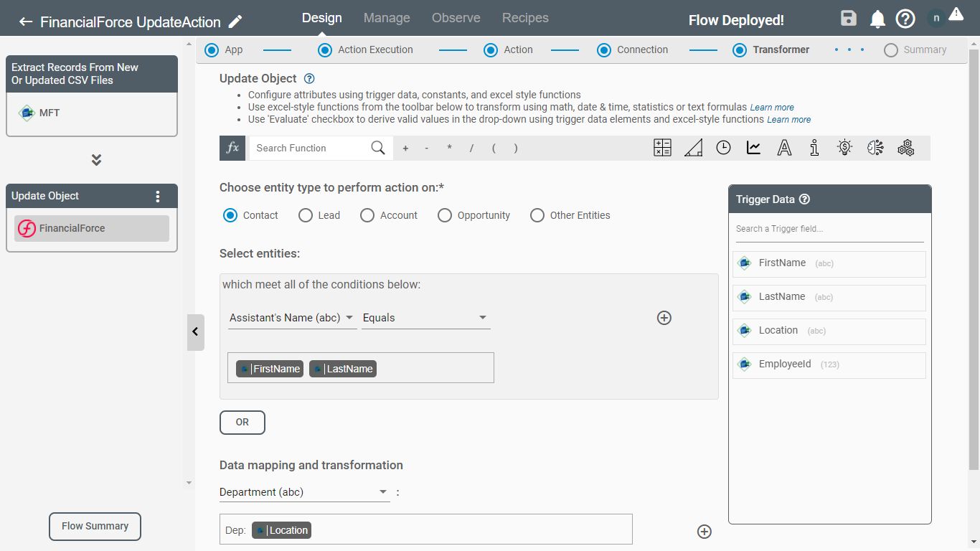Click the search magnifier icon
980x551 pixels.
(378, 148)
